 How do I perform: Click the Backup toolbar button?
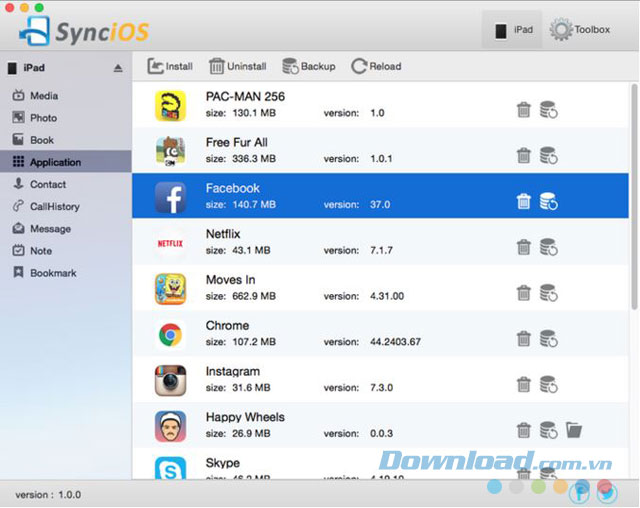[309, 67]
